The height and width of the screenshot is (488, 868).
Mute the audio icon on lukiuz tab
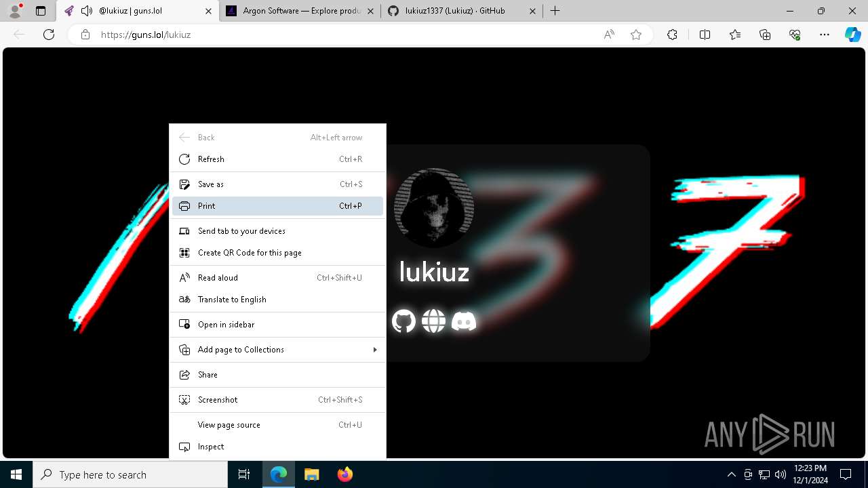(x=86, y=11)
